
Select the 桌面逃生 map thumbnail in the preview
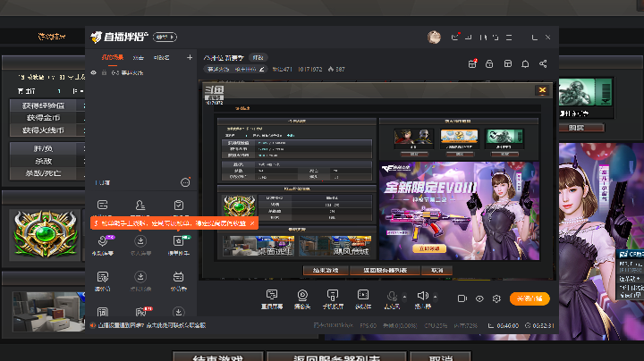(x=258, y=246)
